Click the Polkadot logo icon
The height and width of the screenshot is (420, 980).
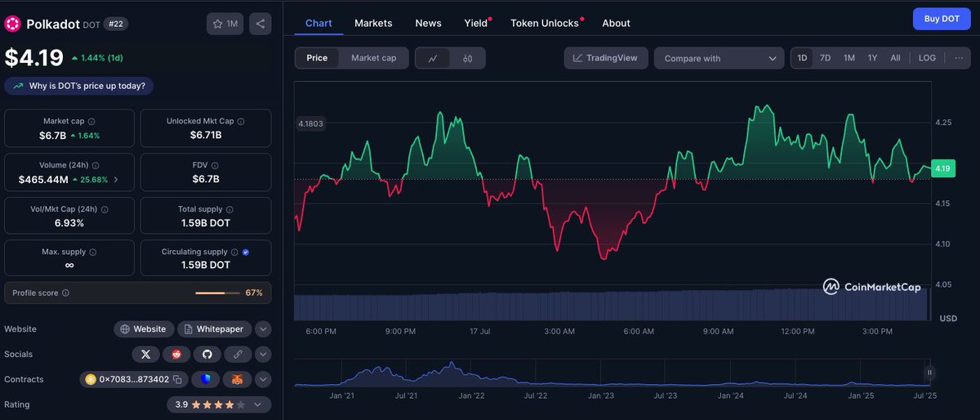pyautogui.click(x=12, y=25)
